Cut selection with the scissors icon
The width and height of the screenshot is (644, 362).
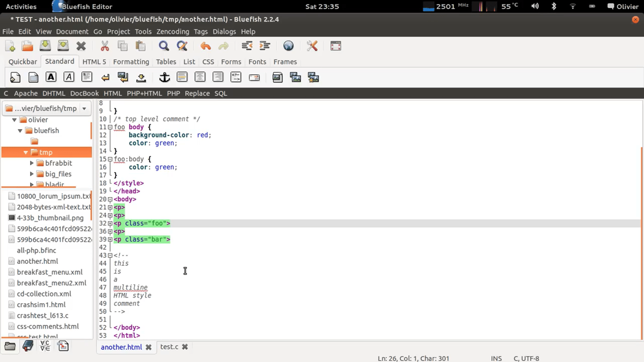(105, 46)
